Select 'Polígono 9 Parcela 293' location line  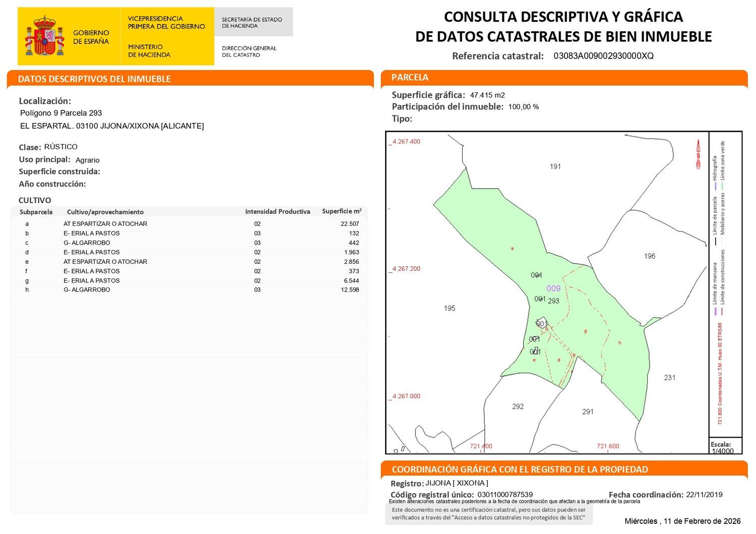pyautogui.click(x=61, y=113)
